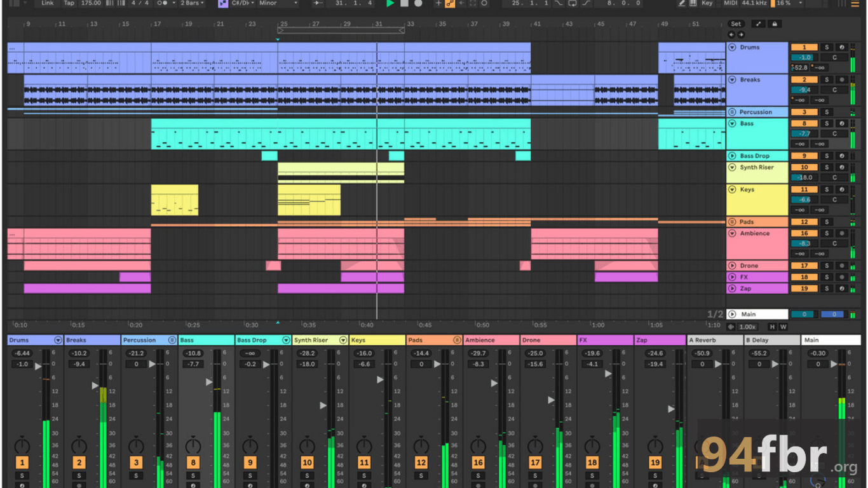Deactivate Drums track with activator 1 in arrangement

pyautogui.click(x=804, y=47)
